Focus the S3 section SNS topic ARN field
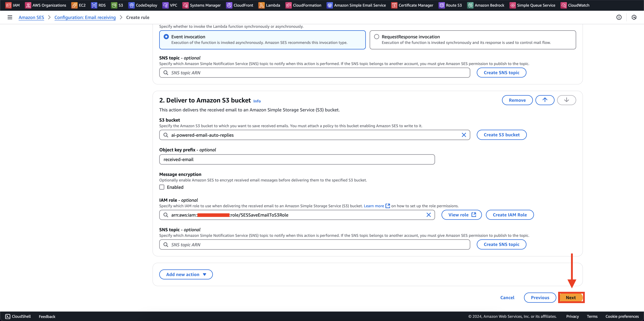Image resolution: width=644 pixels, height=321 pixels. tap(314, 245)
